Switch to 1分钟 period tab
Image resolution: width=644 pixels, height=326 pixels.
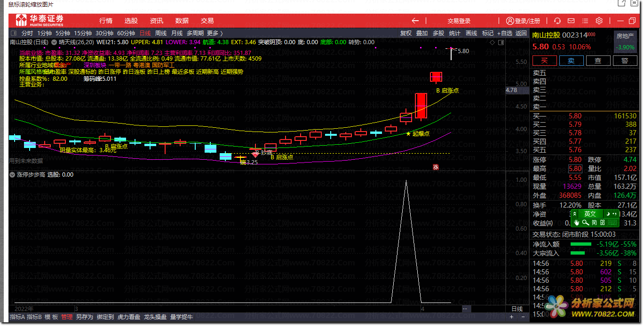point(45,33)
